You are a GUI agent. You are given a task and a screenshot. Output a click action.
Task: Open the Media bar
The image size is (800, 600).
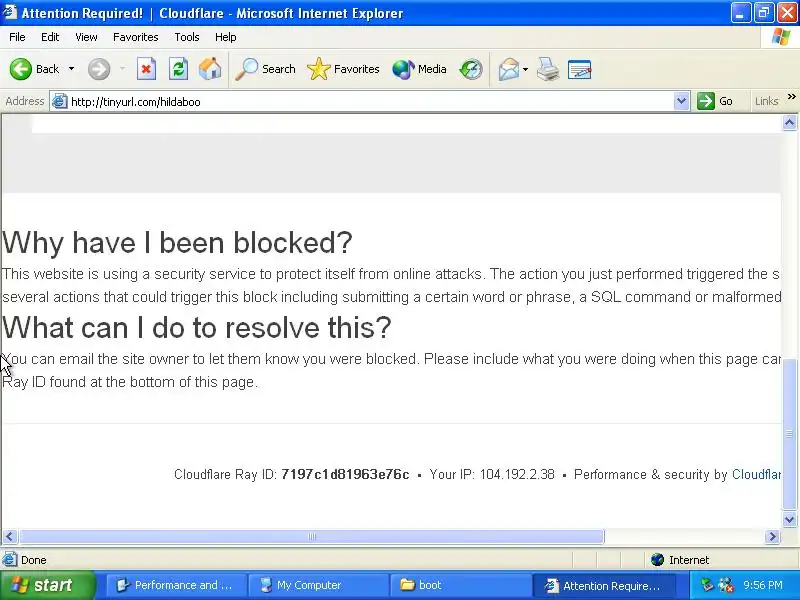click(419, 69)
